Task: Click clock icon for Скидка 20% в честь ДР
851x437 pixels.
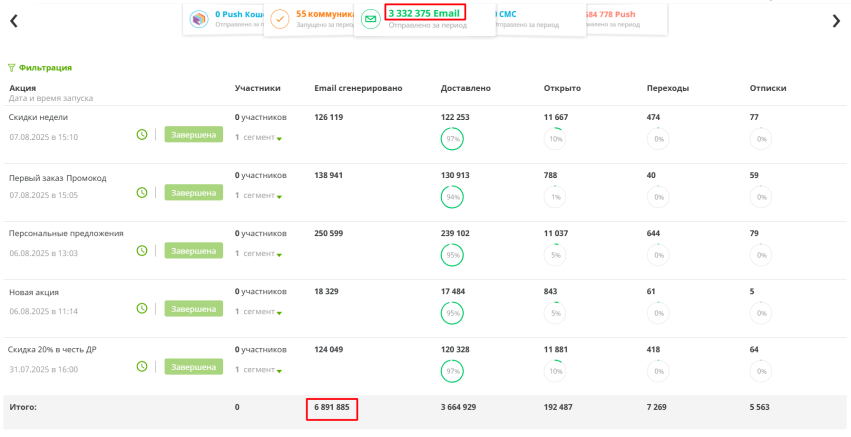Action: [142, 367]
